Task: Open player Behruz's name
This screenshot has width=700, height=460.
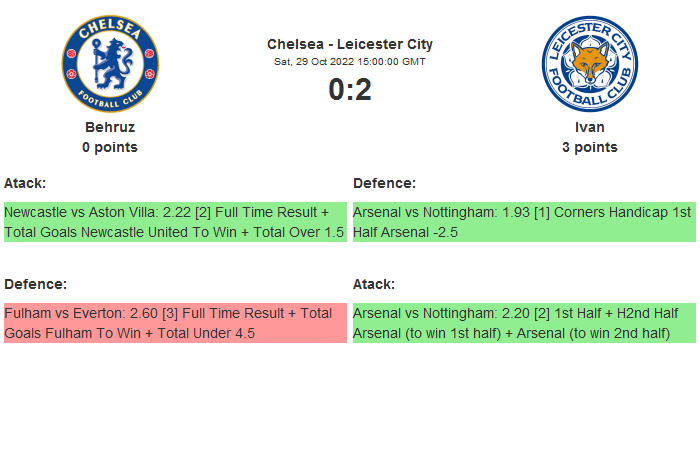Action: click(x=110, y=127)
